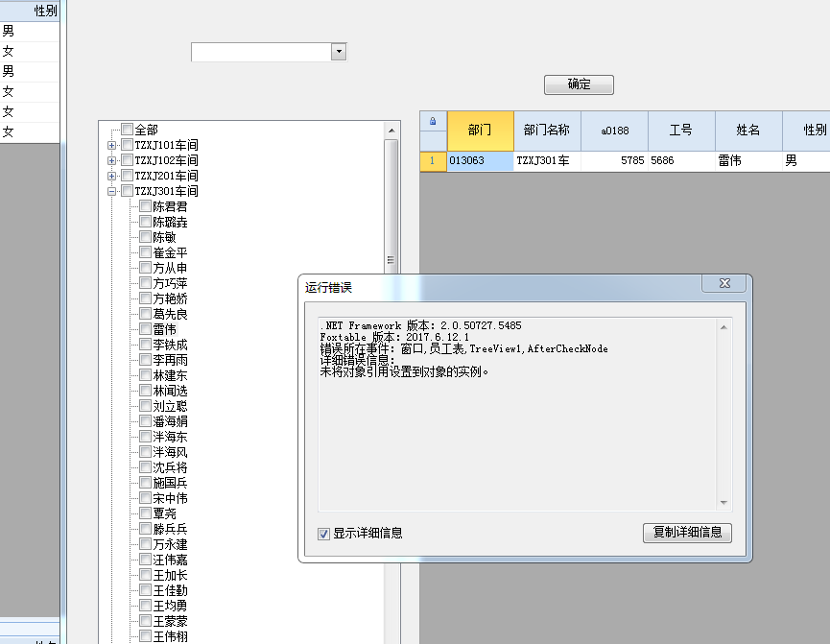Screen dimensions: 830x644
Task: Click the error details scroll-up arrow
Action: 725,325
